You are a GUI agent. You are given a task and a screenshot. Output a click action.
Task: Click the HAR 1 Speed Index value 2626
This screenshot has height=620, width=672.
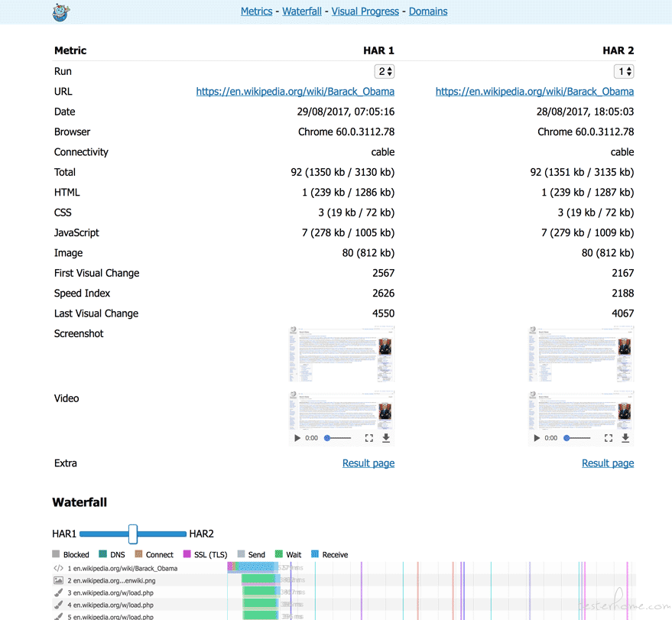tap(384, 294)
